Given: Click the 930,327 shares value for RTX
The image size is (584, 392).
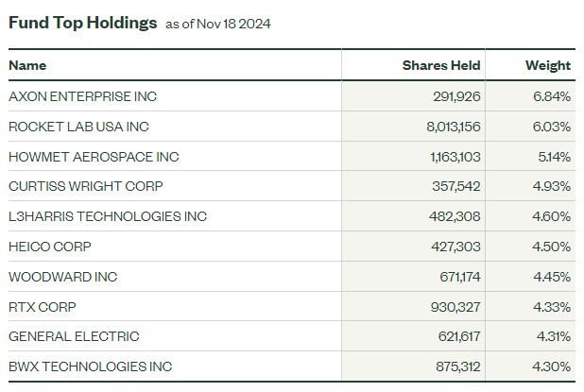Looking at the screenshot, I should pyautogui.click(x=455, y=307).
